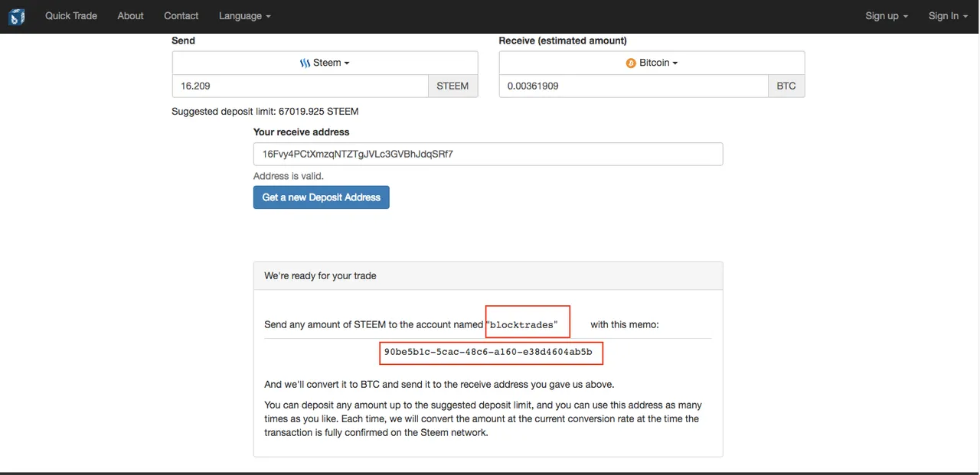Click the "And we'll convert it to BTC" sentence
980x475 pixels.
(439, 384)
